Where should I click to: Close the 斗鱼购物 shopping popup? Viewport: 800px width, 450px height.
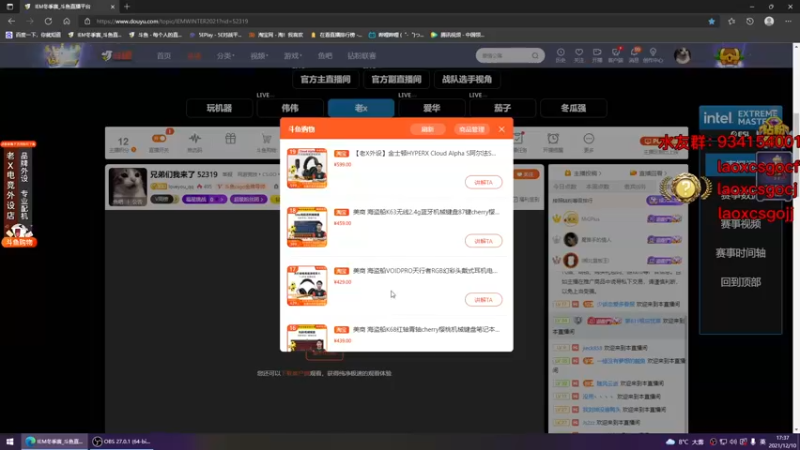click(502, 130)
